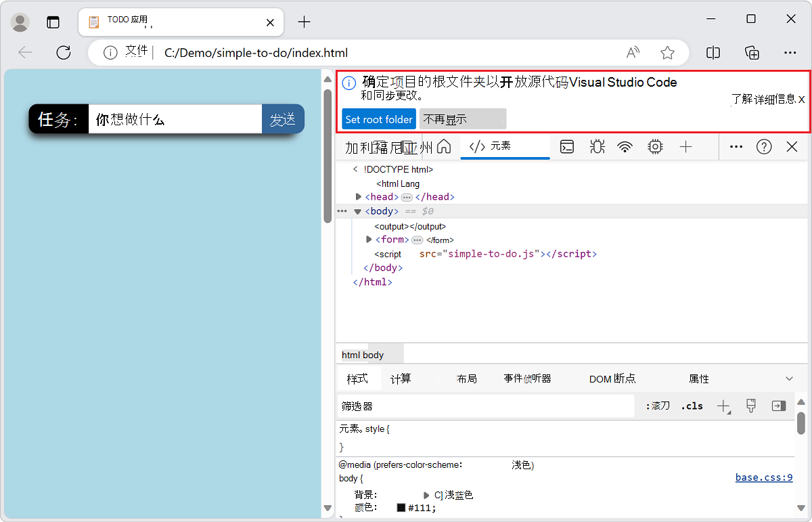Open the Console tool in DevTools toolbar
This screenshot has width=812, height=522.
click(x=566, y=146)
